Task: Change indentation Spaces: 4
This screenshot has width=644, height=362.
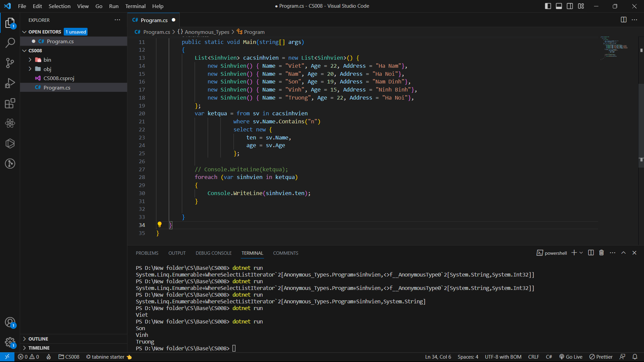Action: 468,357
